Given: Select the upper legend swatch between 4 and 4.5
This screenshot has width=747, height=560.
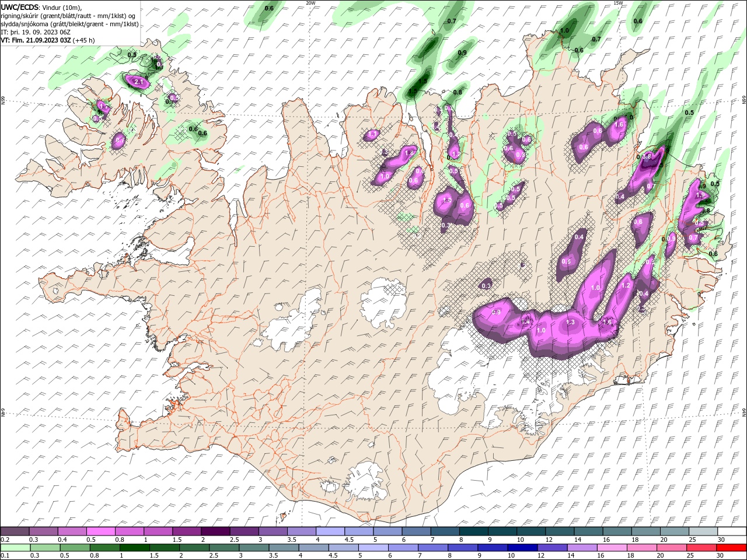Looking at the screenshot, I should pos(330,531).
